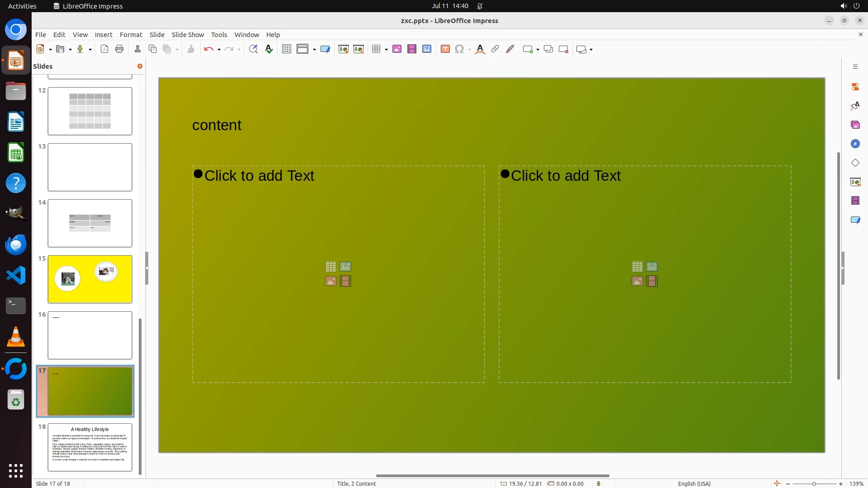This screenshot has width=868, height=488.
Task: Toggle the Master Slide view icon
Action: (x=325, y=49)
